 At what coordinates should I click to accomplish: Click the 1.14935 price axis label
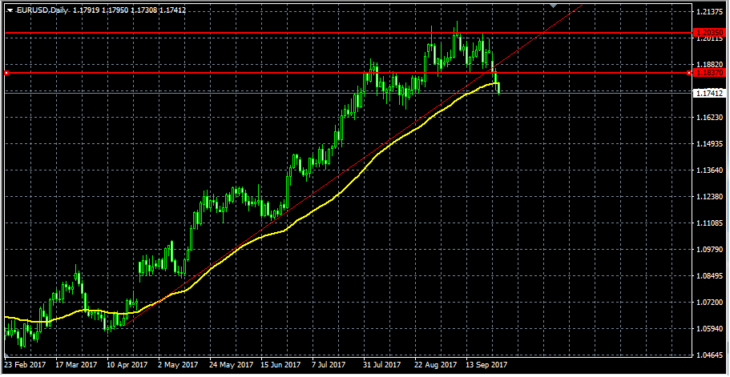coord(709,144)
